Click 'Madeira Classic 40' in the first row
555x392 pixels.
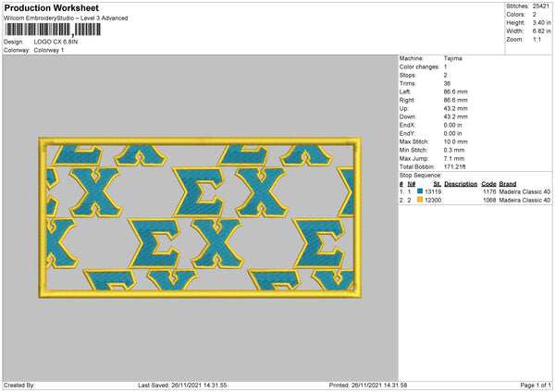tap(524, 191)
